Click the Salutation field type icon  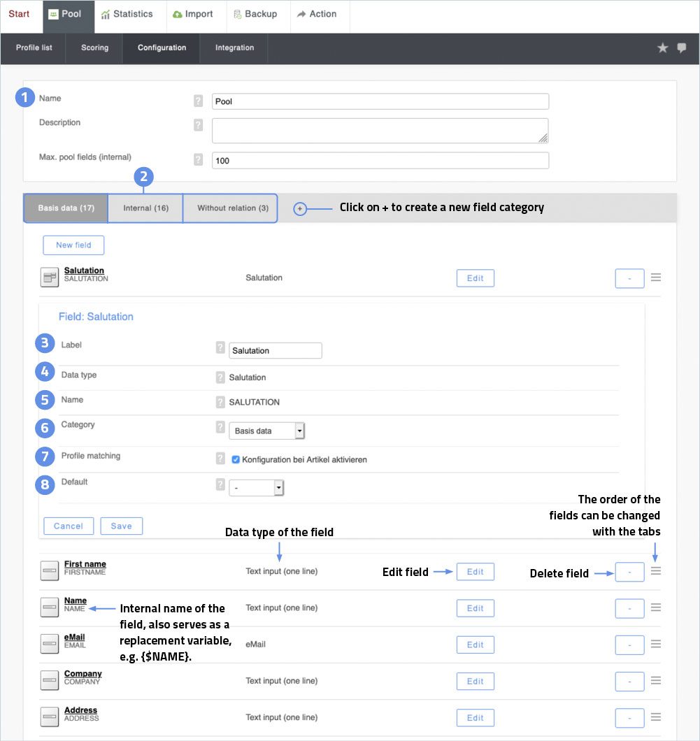pos(49,278)
